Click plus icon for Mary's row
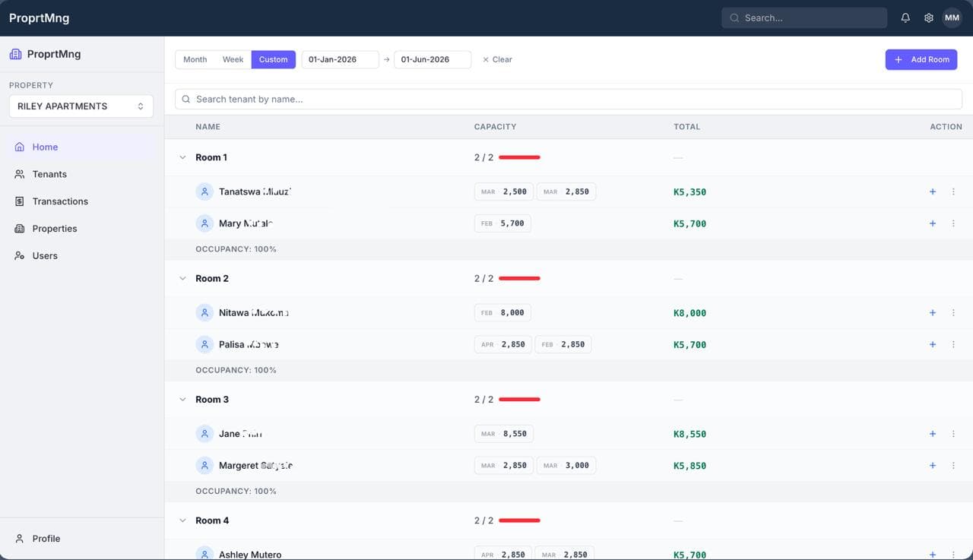The image size is (973, 560). point(933,223)
